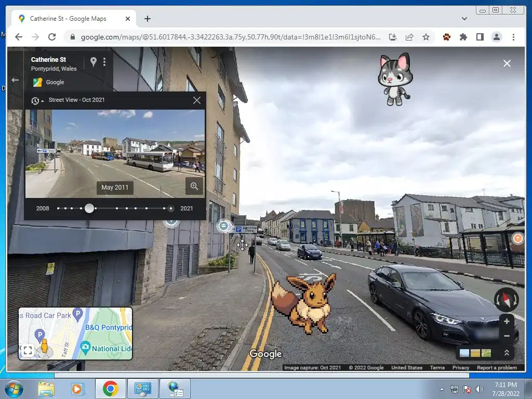The width and height of the screenshot is (532, 399).
Task: Open more options beside Catherine St
Action: coord(104,61)
